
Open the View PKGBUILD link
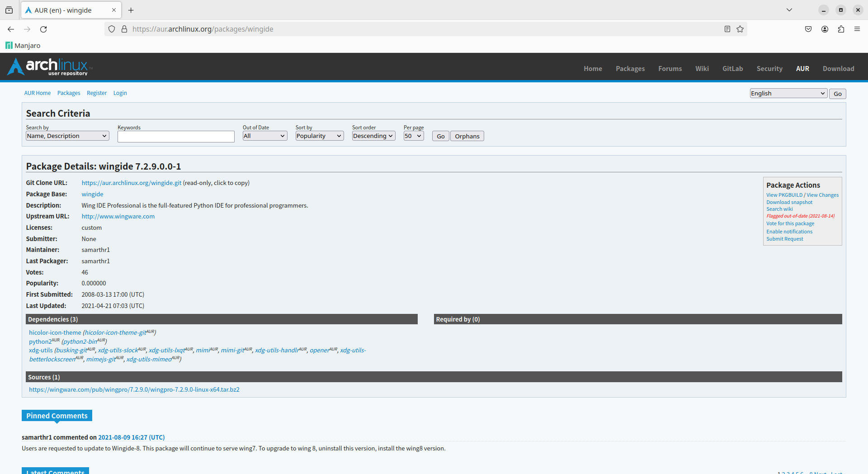pos(784,195)
